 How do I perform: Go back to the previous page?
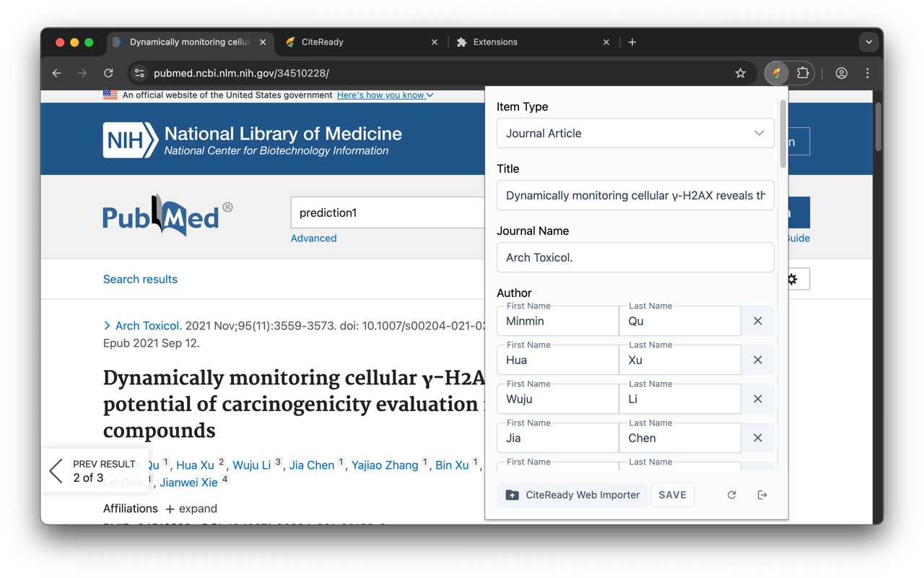(x=56, y=73)
